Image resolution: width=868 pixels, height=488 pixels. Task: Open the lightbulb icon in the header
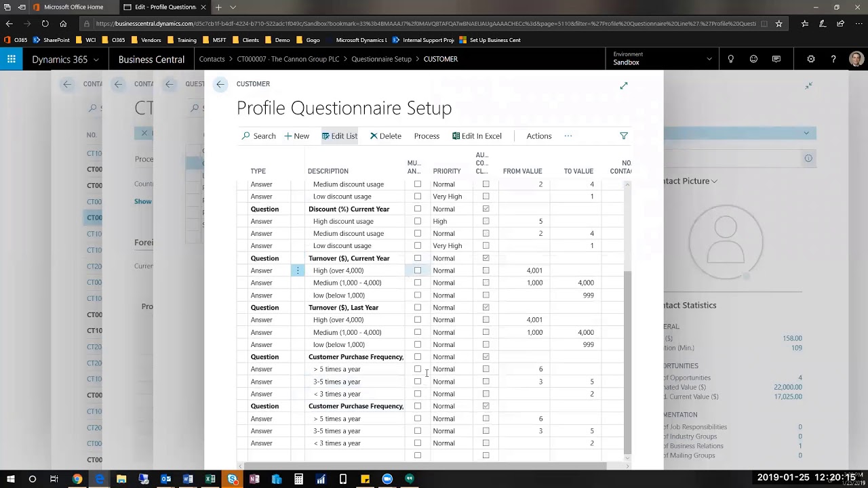click(730, 59)
